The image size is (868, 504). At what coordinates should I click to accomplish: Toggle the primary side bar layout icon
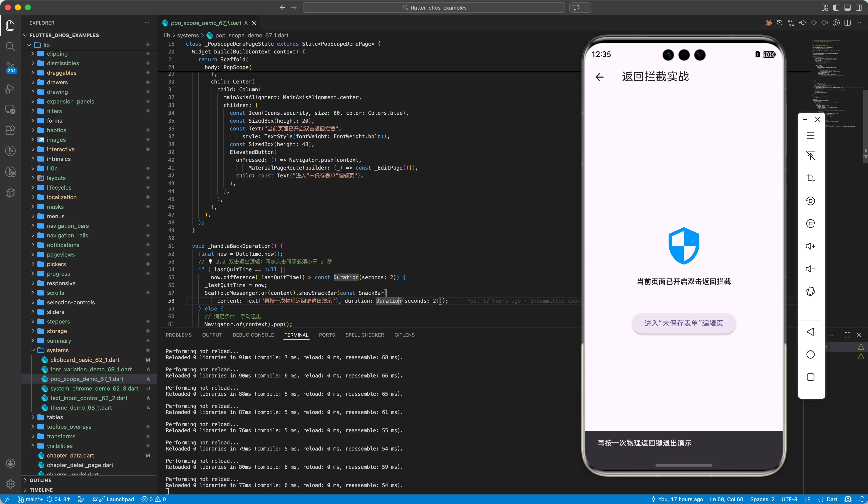(836, 8)
